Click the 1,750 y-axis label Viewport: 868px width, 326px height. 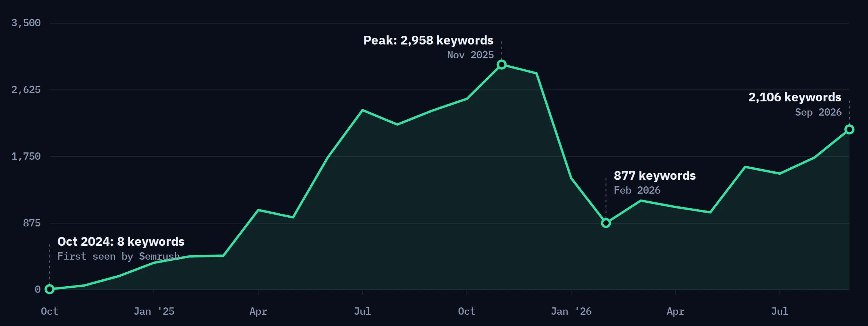tap(26, 156)
